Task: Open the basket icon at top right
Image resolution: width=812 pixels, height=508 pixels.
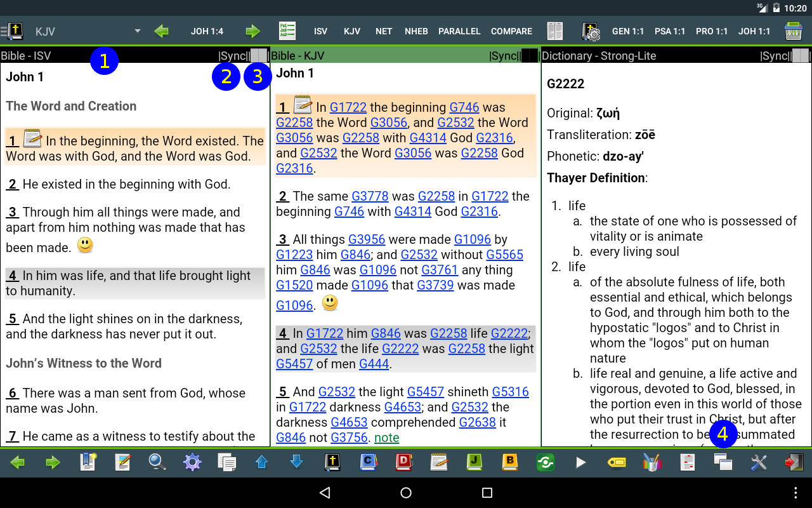Action: click(794, 31)
